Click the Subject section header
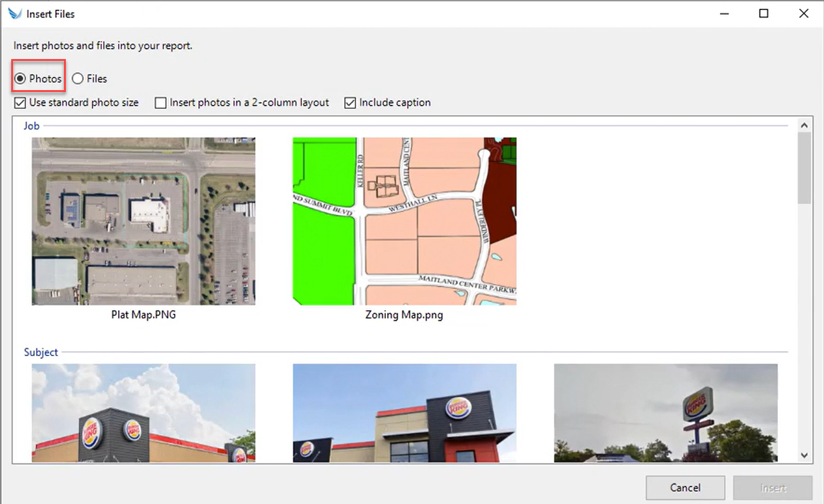The image size is (824, 504). (41, 352)
